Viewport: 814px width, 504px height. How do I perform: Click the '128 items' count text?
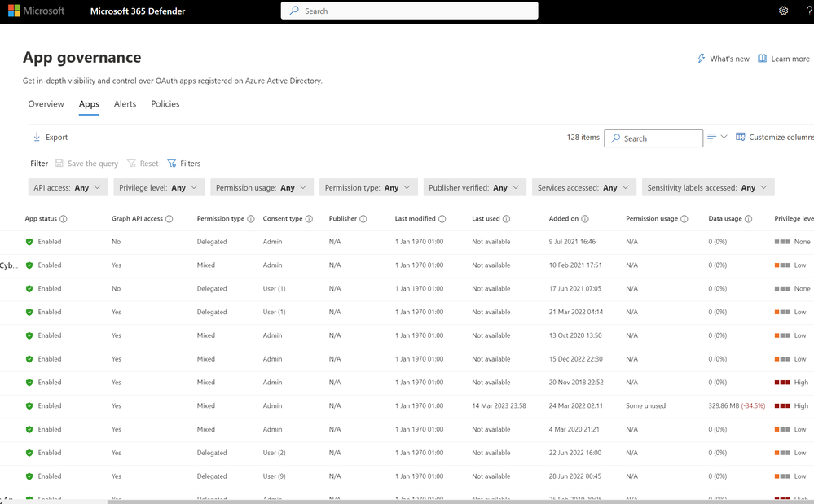(x=583, y=137)
